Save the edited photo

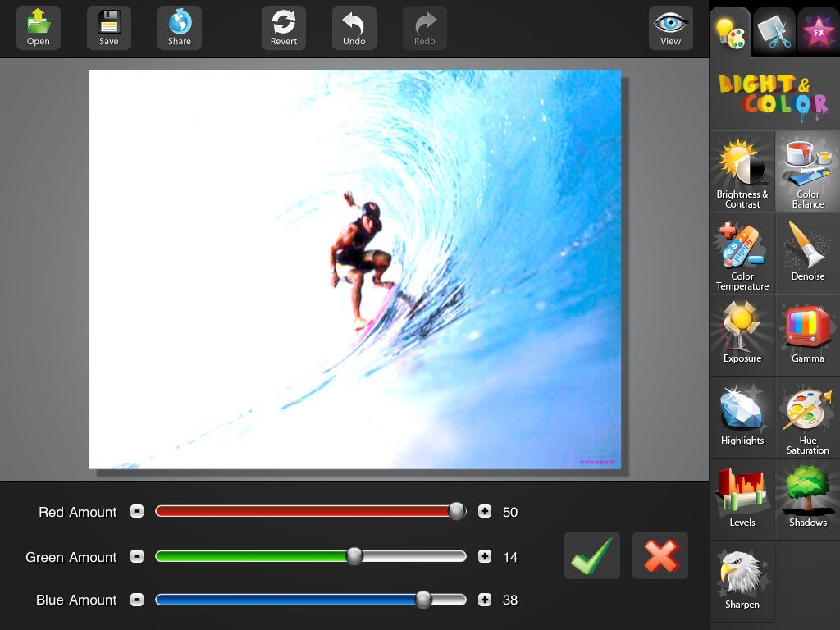109,28
